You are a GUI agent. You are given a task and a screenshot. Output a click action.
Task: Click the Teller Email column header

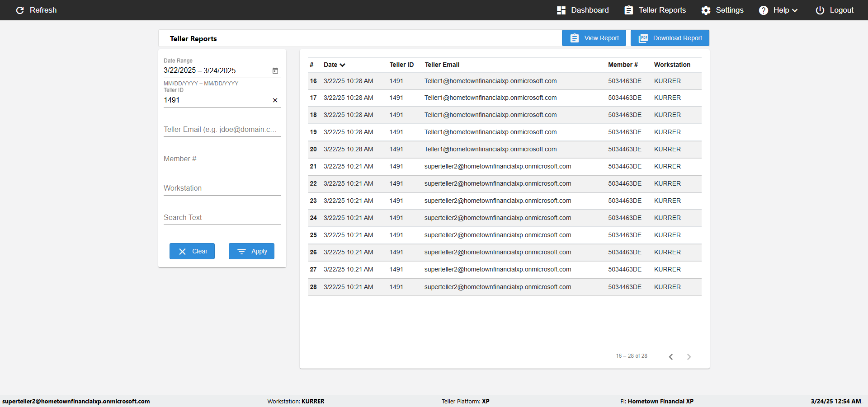pyautogui.click(x=442, y=65)
